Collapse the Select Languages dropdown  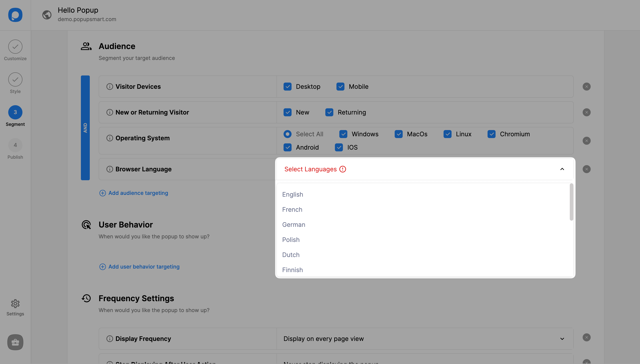coord(562,169)
